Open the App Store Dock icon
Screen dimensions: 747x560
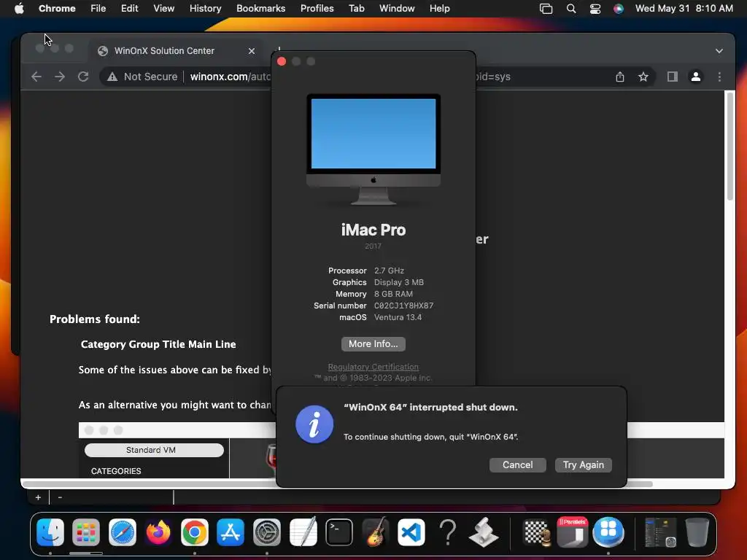[x=231, y=532]
